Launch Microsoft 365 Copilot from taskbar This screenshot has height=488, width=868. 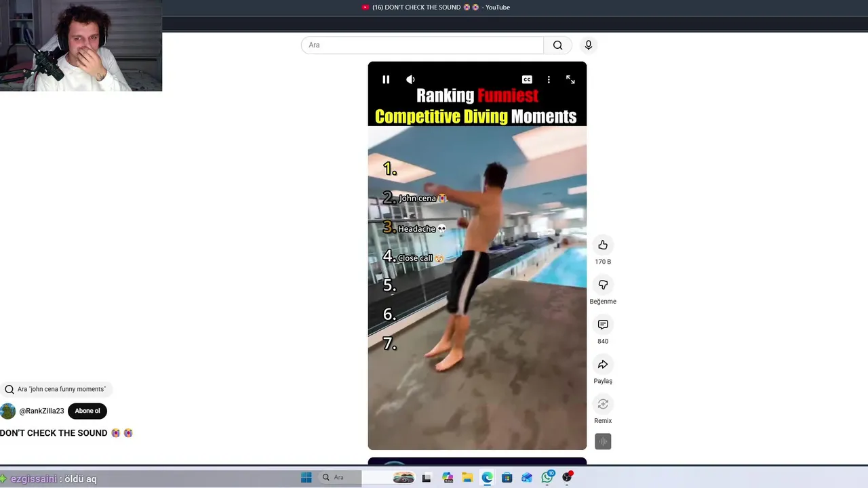pos(448,477)
